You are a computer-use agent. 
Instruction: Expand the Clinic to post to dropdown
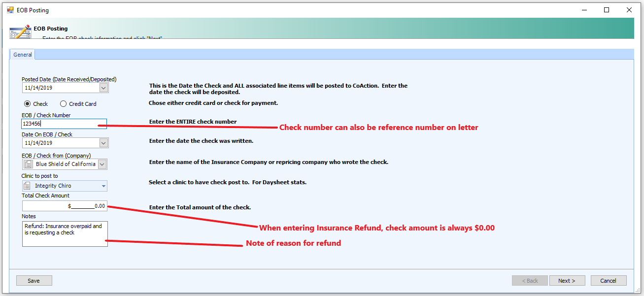click(x=103, y=186)
